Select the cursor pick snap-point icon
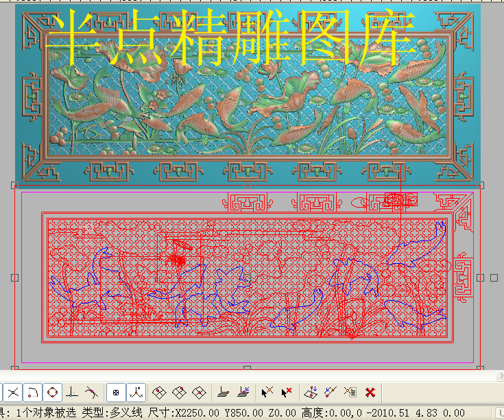This screenshot has width=504, height=420. click(x=267, y=392)
